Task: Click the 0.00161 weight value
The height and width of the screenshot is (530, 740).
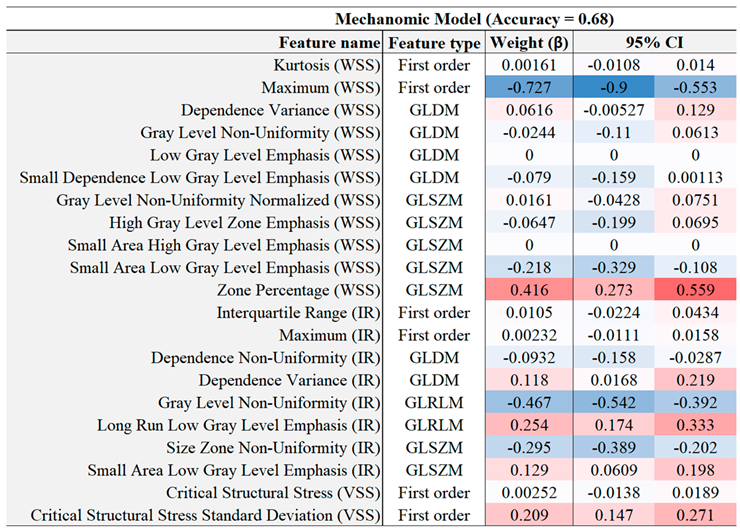Action: pyautogui.click(x=528, y=66)
